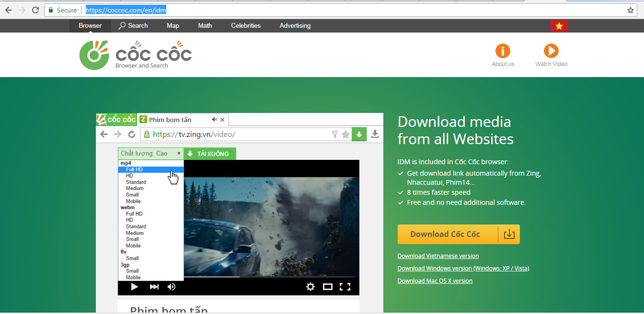
Task: Reload the page with browser refresh icon
Action: 35,10
